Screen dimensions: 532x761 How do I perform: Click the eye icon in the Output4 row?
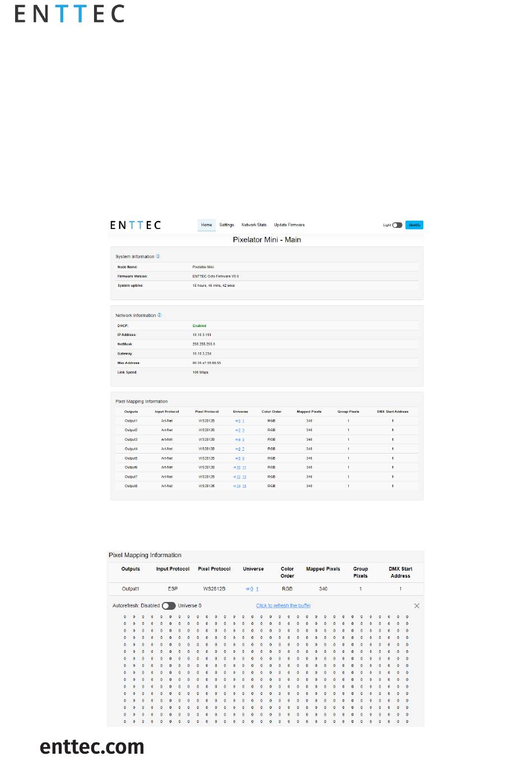(236, 449)
